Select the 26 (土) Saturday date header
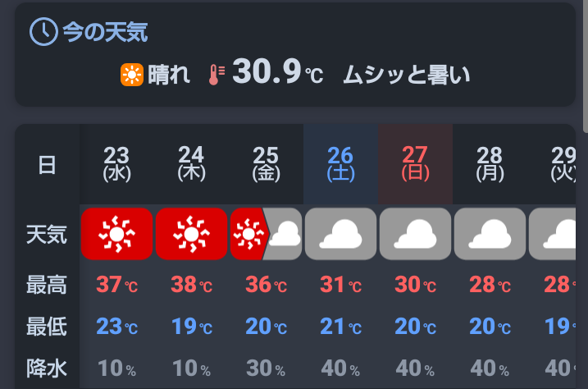 click(340, 164)
